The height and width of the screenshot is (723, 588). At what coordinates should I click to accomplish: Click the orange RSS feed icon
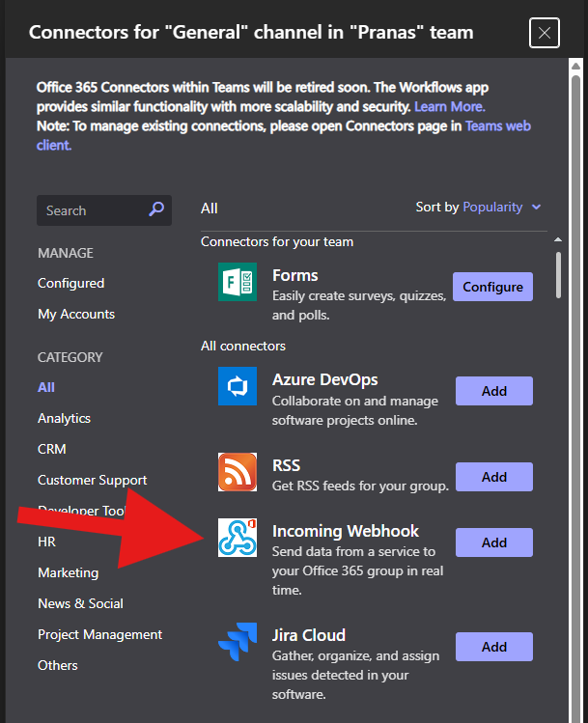238,472
